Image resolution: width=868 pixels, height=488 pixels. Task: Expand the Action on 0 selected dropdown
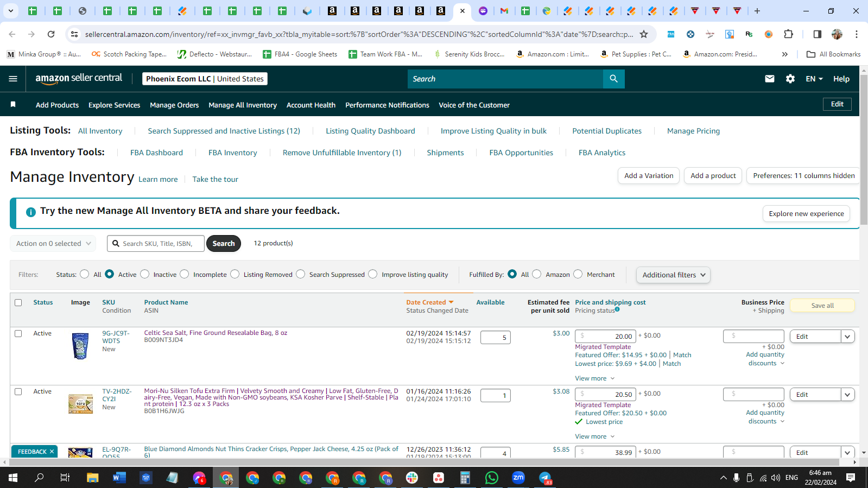[53, 244]
